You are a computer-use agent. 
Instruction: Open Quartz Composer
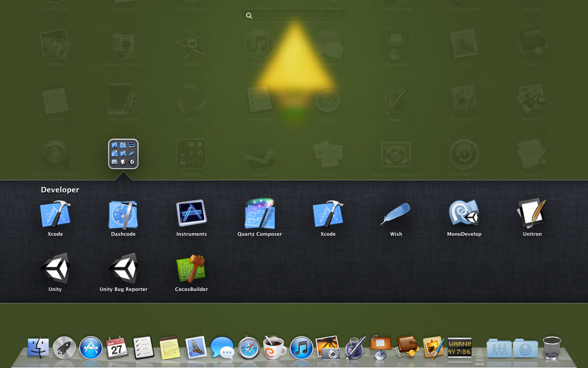(260, 214)
